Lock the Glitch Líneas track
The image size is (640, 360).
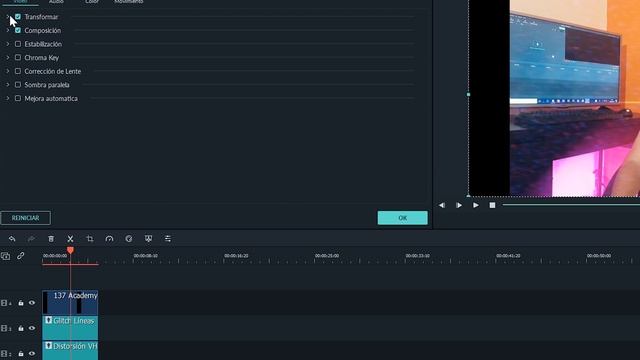(x=20, y=329)
